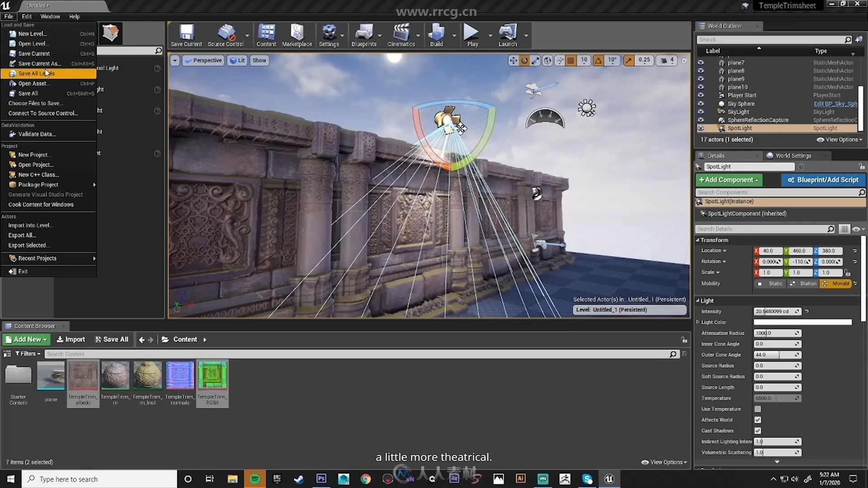Open Content Browser View Options

point(664,462)
